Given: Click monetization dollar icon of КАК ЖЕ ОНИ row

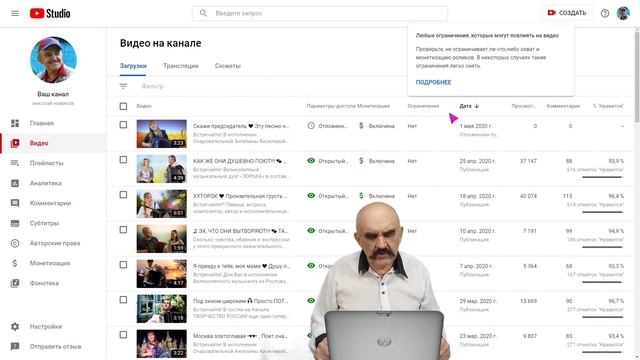Looking at the screenshot, I should tap(361, 161).
